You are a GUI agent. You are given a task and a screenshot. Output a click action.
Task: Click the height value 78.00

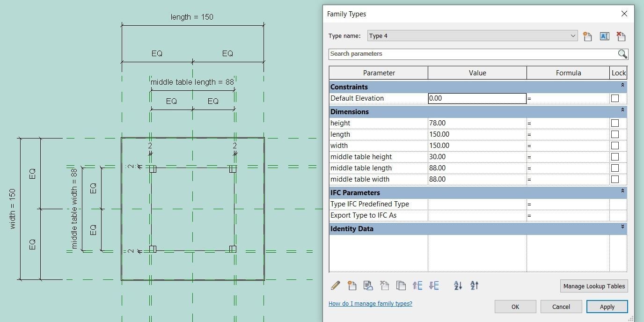pyautogui.click(x=477, y=123)
